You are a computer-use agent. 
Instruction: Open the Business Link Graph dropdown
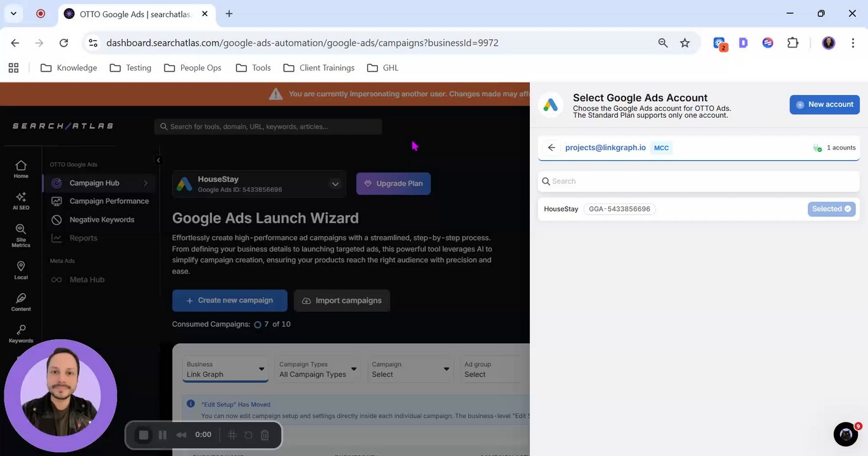(x=225, y=369)
